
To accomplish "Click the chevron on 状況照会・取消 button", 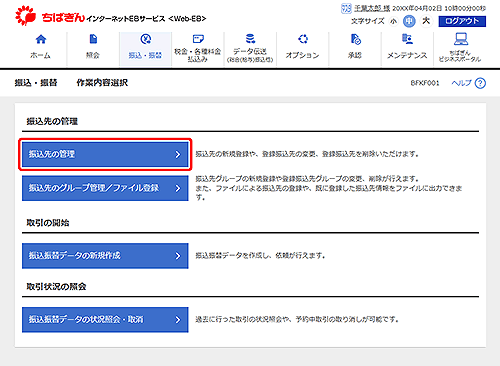I will coord(178,320).
